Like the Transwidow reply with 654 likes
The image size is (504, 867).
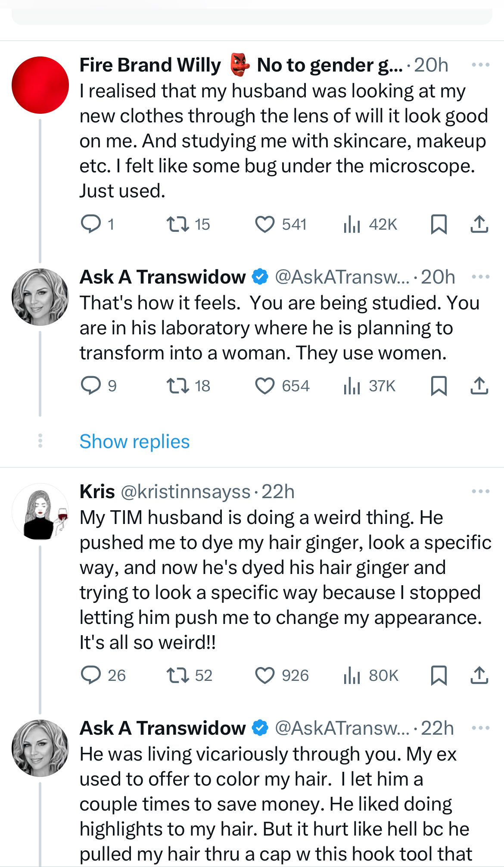[x=264, y=386]
